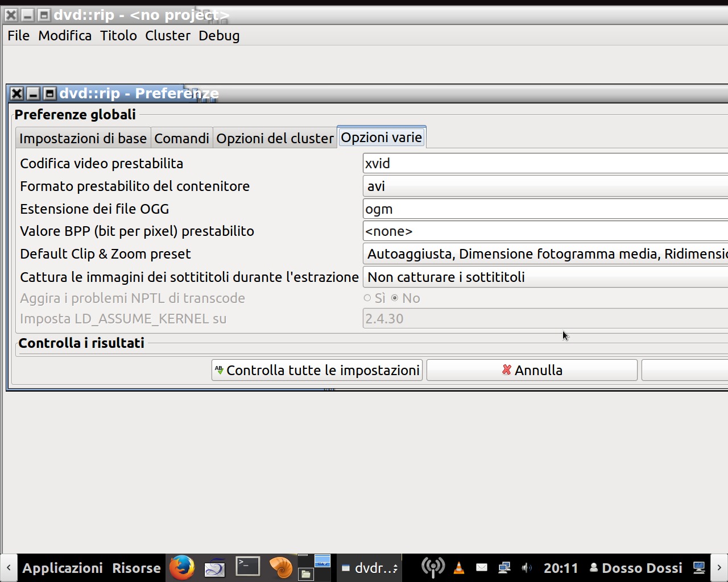
Task: Launch Firefox from the panel
Action: 182,567
